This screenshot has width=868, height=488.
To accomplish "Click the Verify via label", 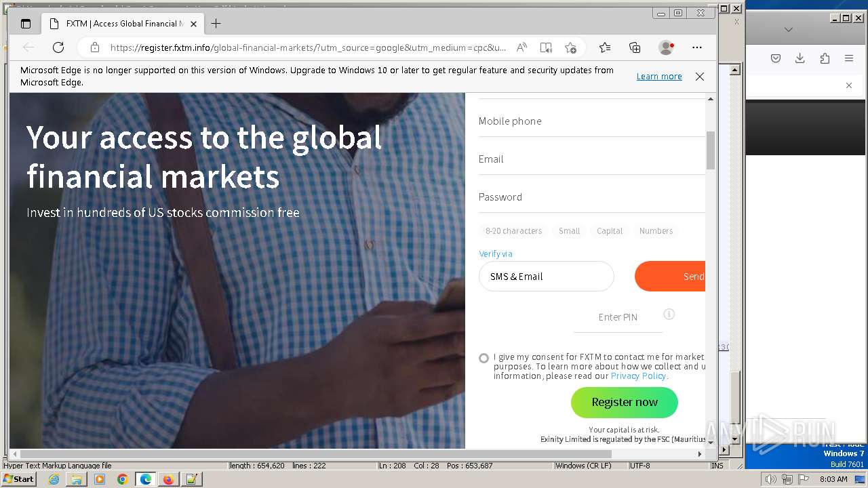I will click(496, 253).
